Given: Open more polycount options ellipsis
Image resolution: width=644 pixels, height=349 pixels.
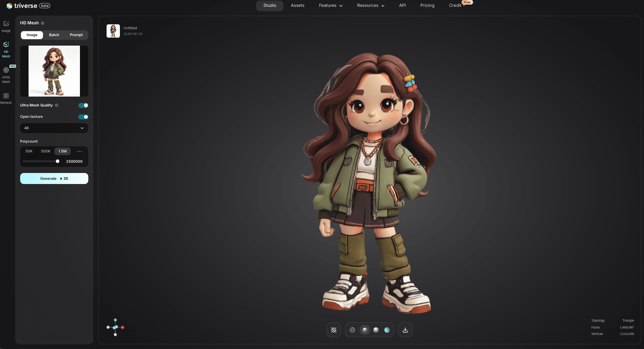Looking at the screenshot, I should [79, 151].
